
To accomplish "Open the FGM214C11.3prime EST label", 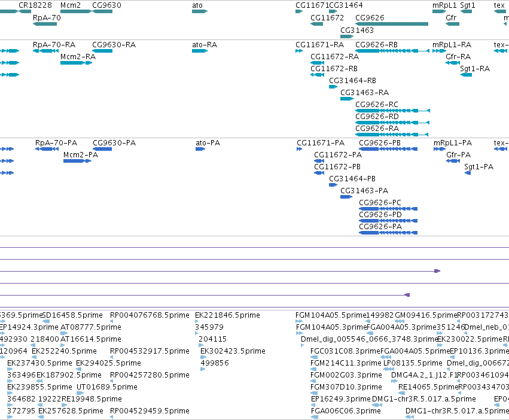I will [346, 363].
